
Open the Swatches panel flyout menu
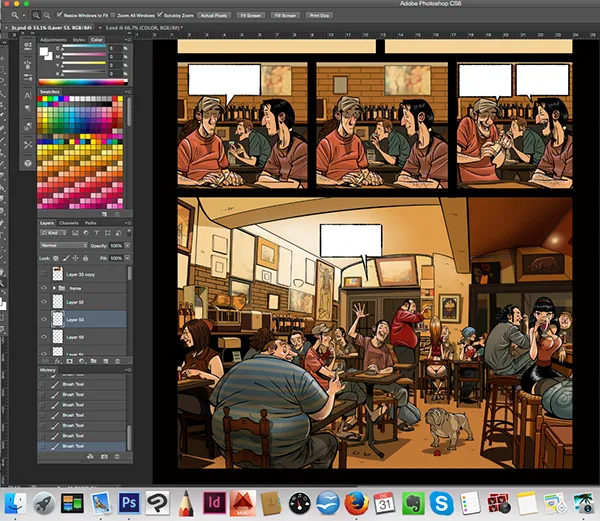click(x=128, y=92)
